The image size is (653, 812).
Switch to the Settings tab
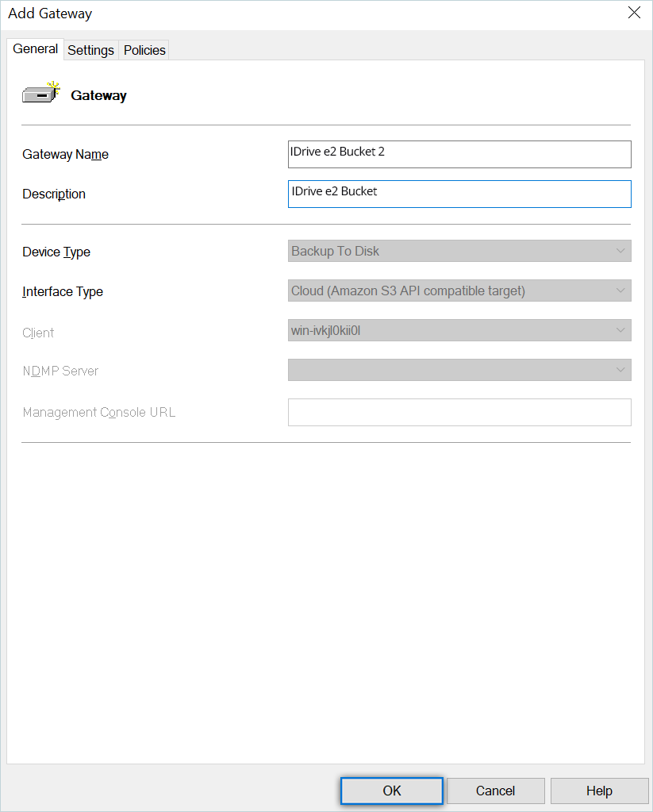(90, 50)
